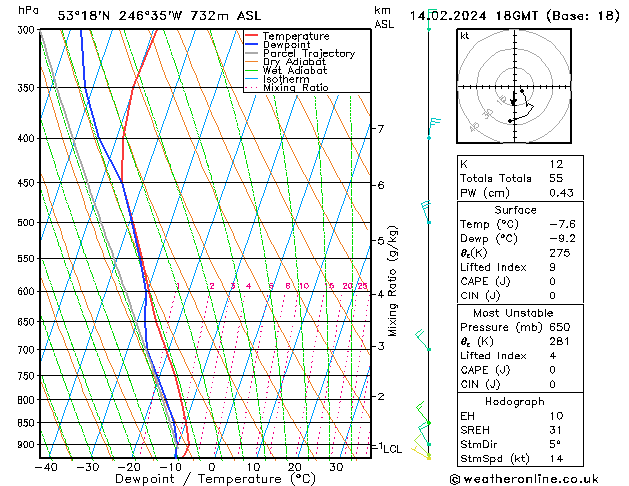Click the Dewpoint legend entry

click(x=286, y=45)
